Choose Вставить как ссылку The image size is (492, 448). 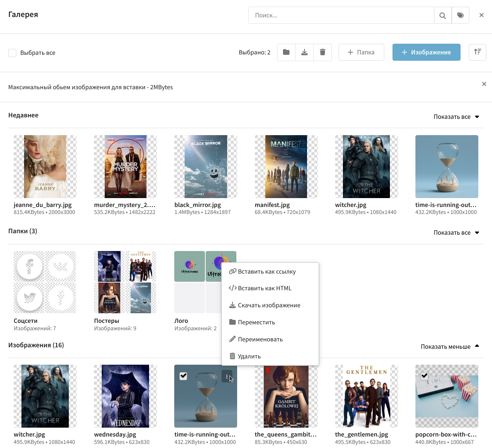click(x=270, y=271)
